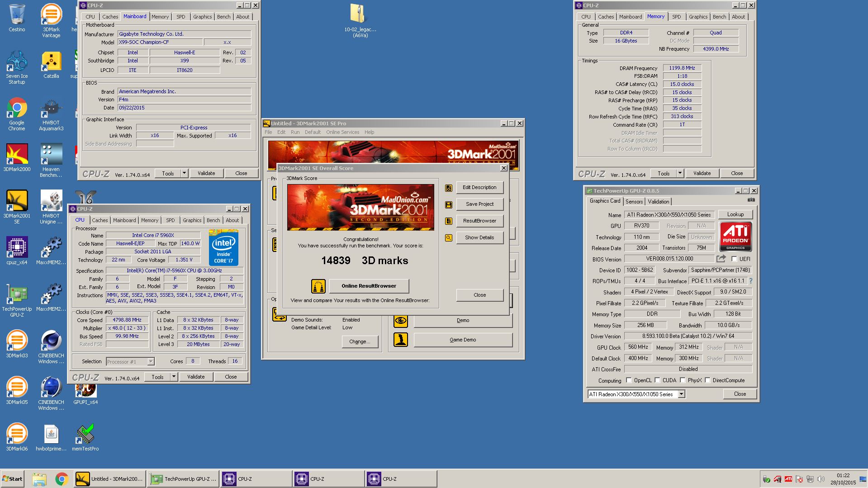Open the Cestino recycle bin icon
Viewport: 868px width, 488px height.
click(17, 18)
